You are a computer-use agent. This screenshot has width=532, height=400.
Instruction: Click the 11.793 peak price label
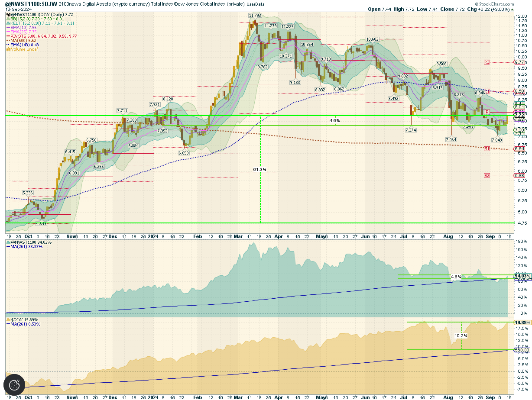pyautogui.click(x=255, y=16)
